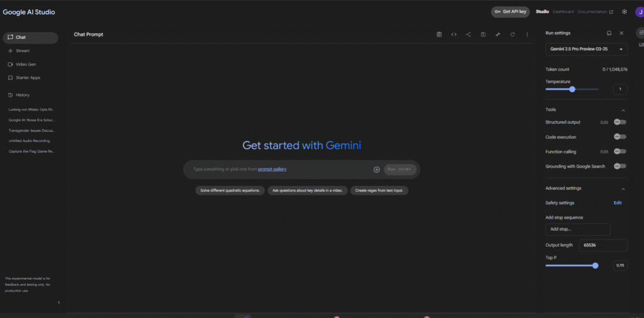Open Untitled Audio Recording history item
This screenshot has height=318, width=644.
pos(29,141)
